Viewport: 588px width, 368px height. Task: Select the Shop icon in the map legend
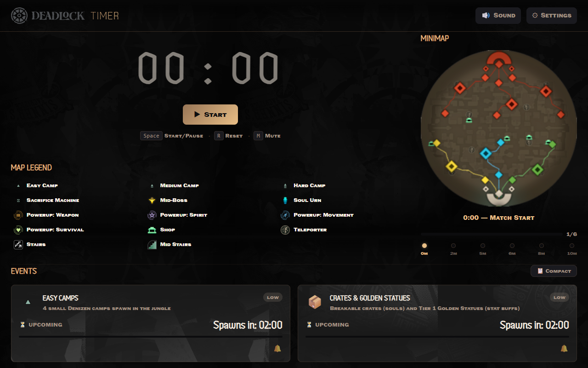click(152, 230)
